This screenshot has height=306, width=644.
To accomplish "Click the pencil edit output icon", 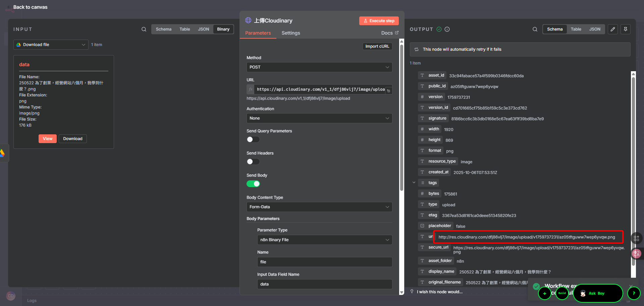I will point(612,29).
